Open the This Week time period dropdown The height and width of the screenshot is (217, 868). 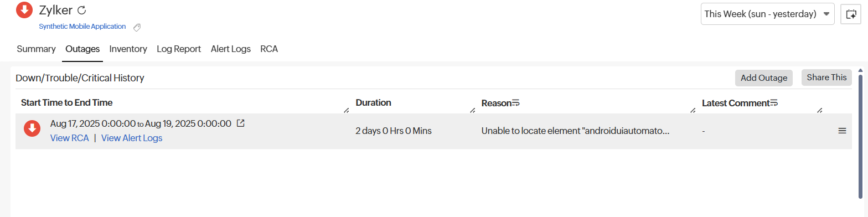(x=767, y=14)
